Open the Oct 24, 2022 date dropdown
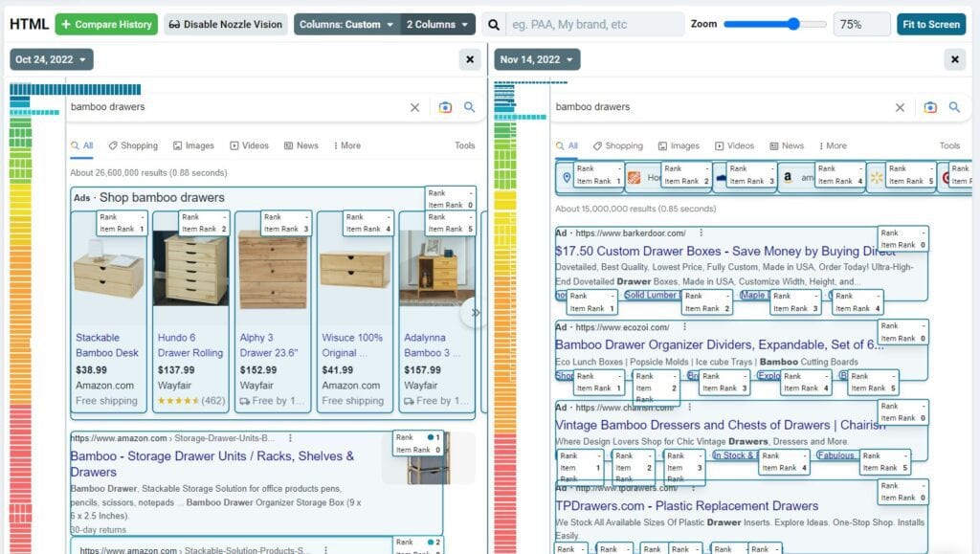980x554 pixels. [52, 59]
